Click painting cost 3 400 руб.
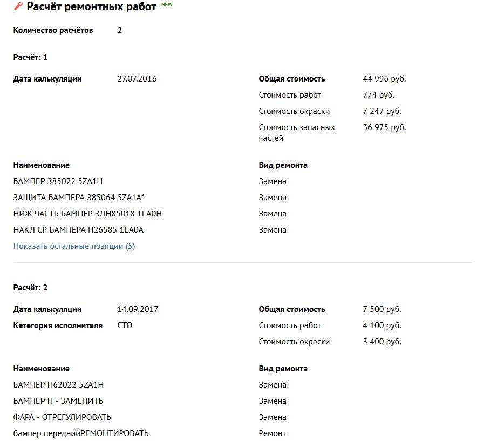The height and width of the screenshot is (441, 504). (x=382, y=342)
